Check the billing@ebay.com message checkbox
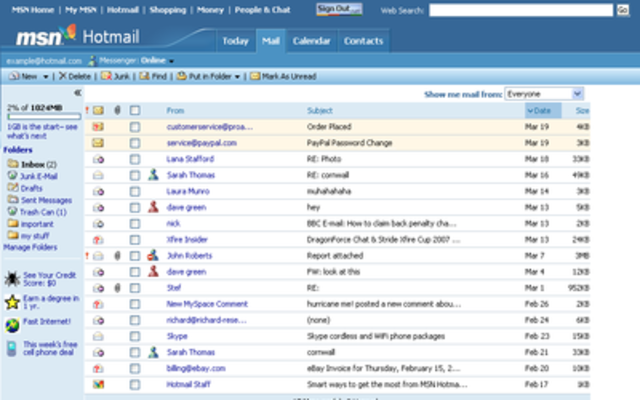Image resolution: width=640 pixels, height=400 pixels. coord(135,369)
